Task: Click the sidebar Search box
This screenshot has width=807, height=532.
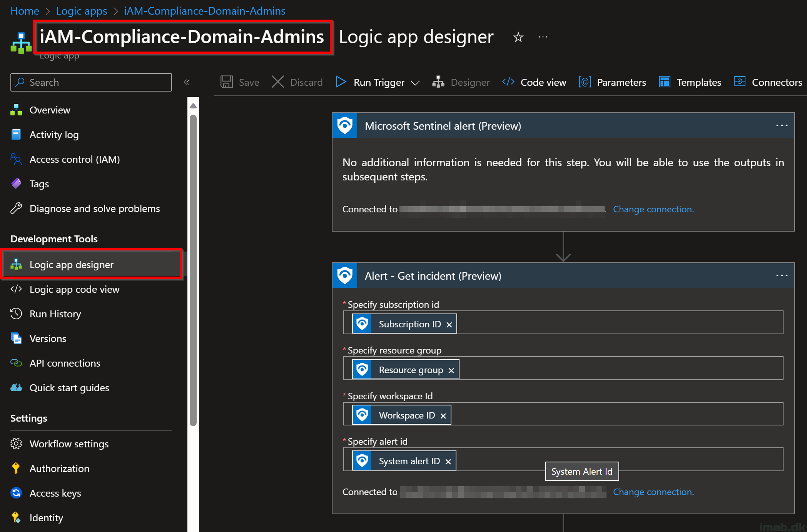Action: (x=91, y=82)
